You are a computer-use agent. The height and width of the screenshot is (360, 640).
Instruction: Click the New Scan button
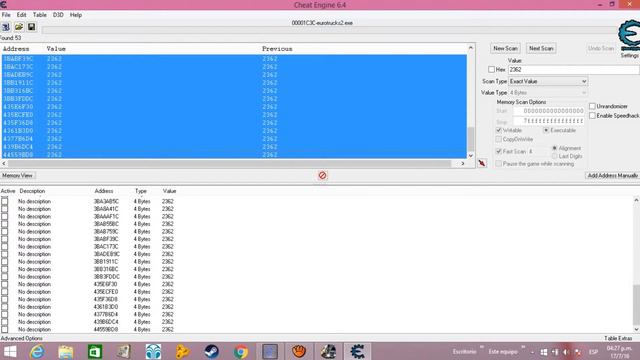505,48
